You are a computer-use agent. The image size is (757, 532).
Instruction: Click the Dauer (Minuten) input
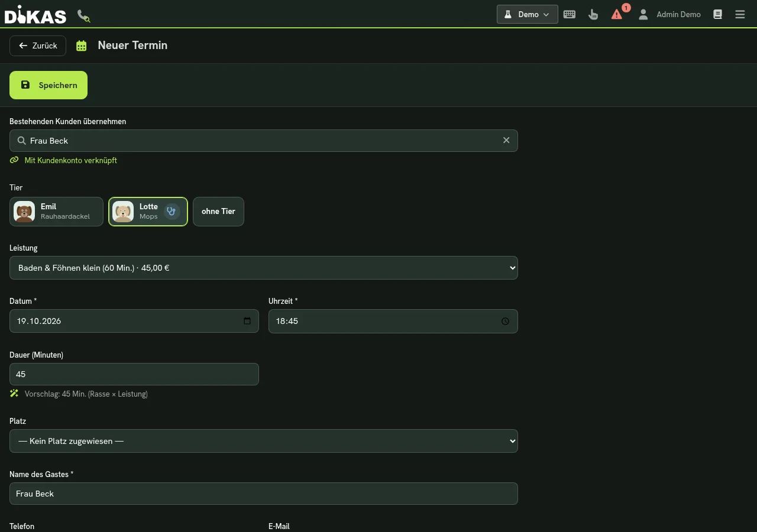click(134, 374)
